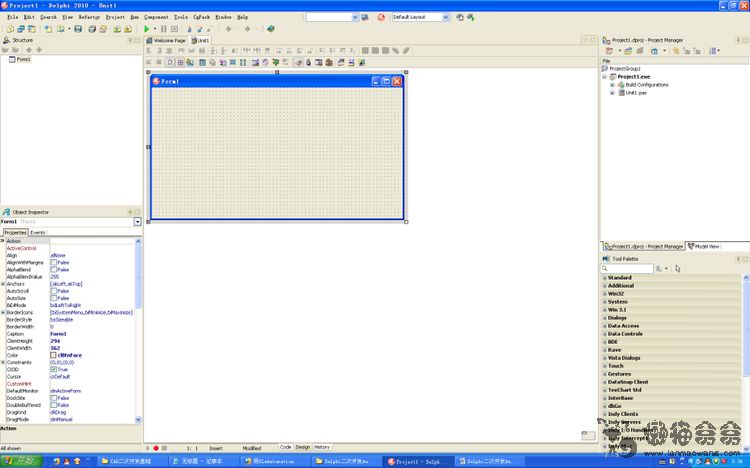
Task: Switch to the Events tab
Action: coord(38,233)
